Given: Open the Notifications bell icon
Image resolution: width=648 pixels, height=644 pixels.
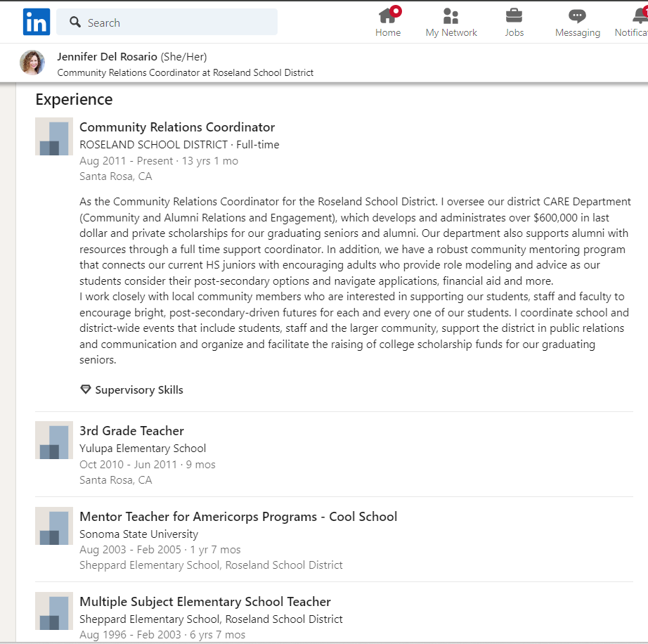Looking at the screenshot, I should click(x=640, y=15).
